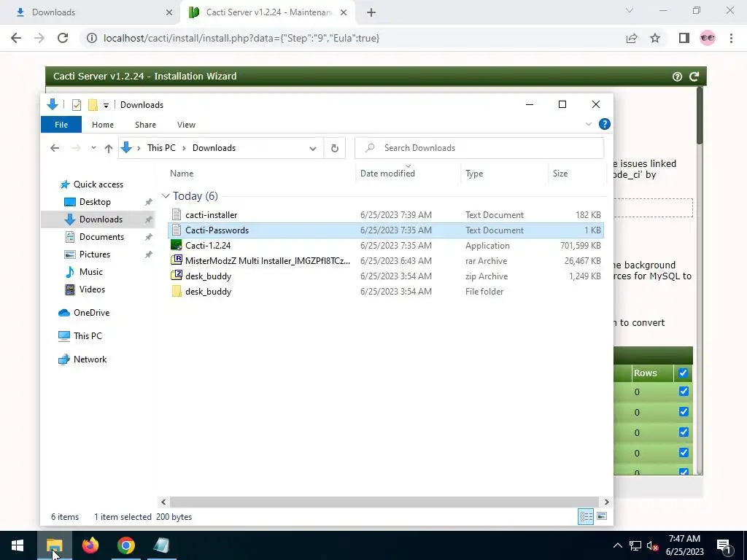Click the muted volume tray icon
The width and height of the screenshot is (747, 560).
[653, 546]
